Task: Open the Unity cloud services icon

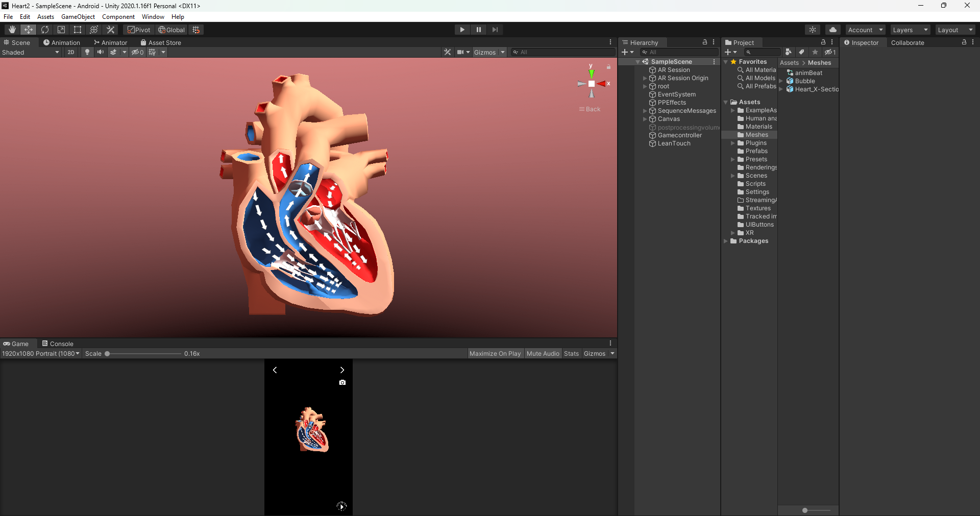Action: click(x=833, y=30)
